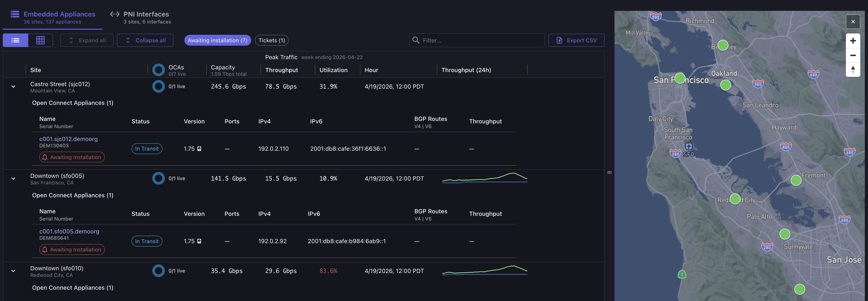The width and height of the screenshot is (868, 301).
Task: Click Awaiting Installation badge under DEM685641
Action: click(x=72, y=249)
